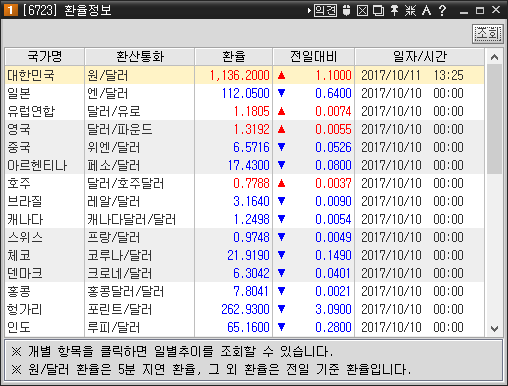Open help with the question mark icon

click(442, 10)
